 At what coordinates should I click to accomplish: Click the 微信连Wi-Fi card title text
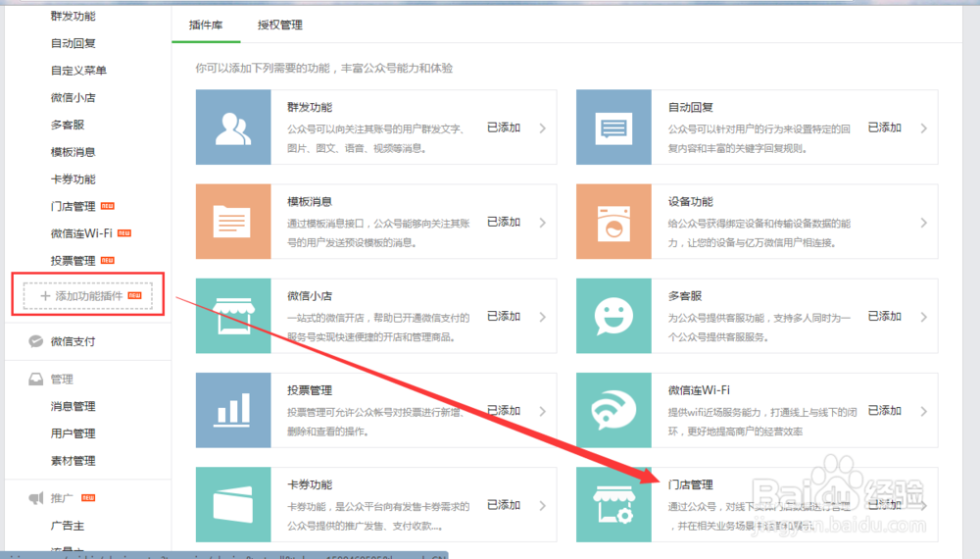[699, 390]
